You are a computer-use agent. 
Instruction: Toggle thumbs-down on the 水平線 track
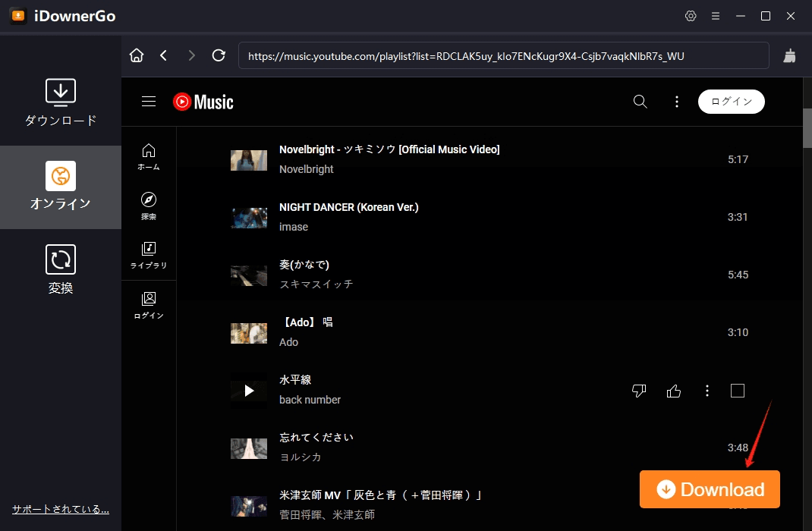(639, 391)
